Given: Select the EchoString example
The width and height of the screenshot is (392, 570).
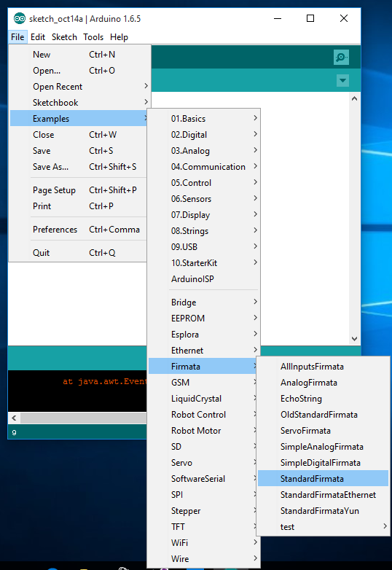Looking at the screenshot, I should point(323,399).
